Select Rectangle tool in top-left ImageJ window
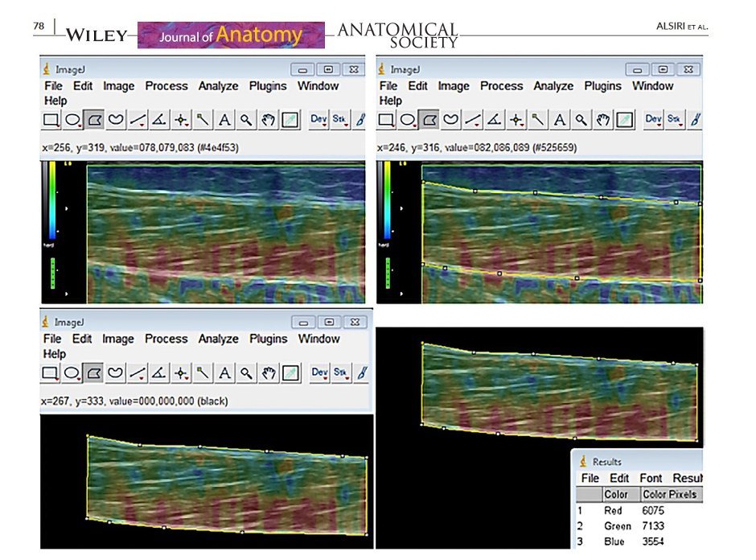The image size is (756, 560). click(x=51, y=120)
